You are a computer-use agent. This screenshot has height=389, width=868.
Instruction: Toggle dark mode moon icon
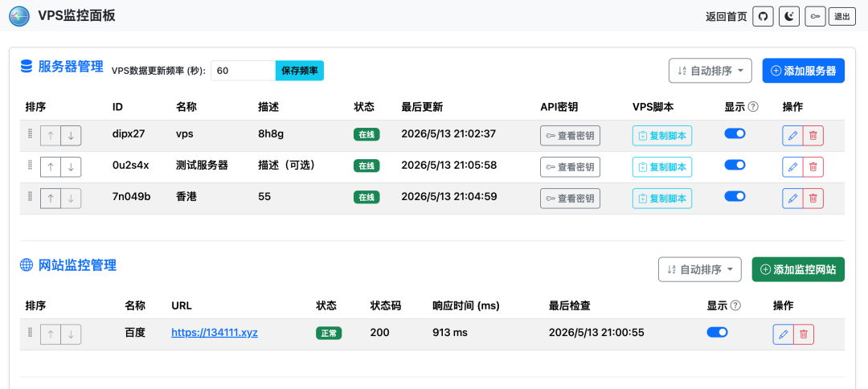point(789,17)
